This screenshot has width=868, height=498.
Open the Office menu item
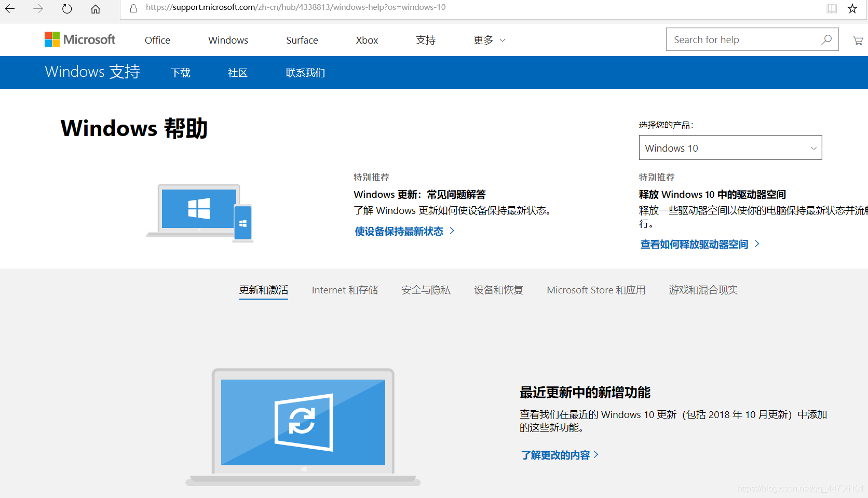[x=157, y=40]
